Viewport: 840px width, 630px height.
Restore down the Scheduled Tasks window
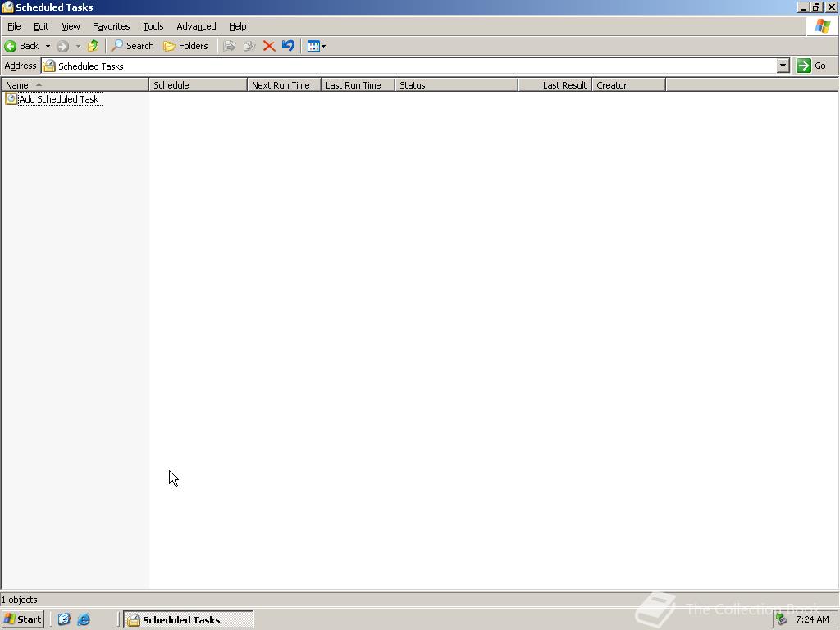816,7
